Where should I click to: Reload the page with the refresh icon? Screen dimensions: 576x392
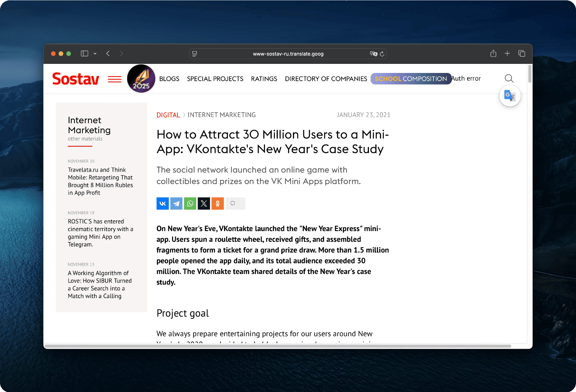[382, 54]
